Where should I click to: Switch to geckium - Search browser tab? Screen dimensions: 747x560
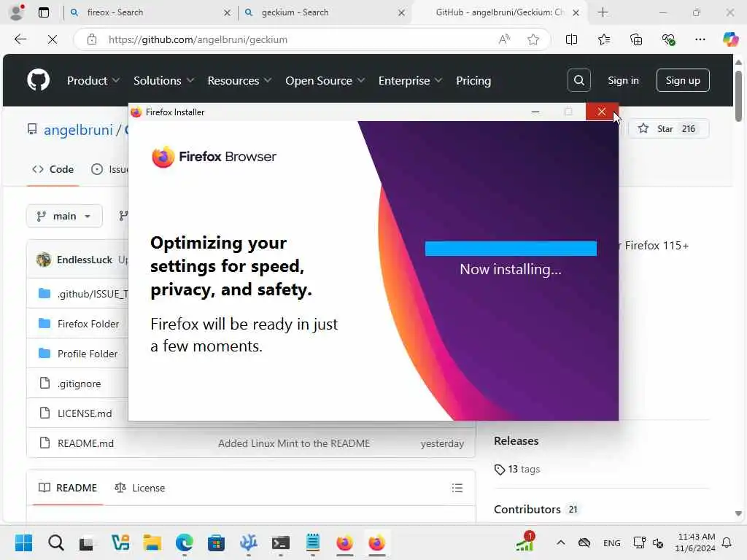(324, 12)
